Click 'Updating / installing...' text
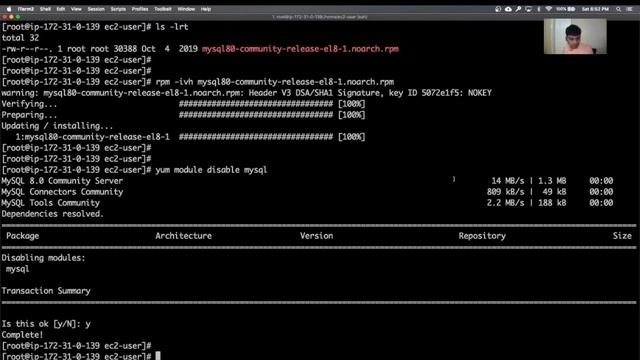Image resolution: width=640 pixels, height=360 pixels. pyautogui.click(x=57, y=126)
